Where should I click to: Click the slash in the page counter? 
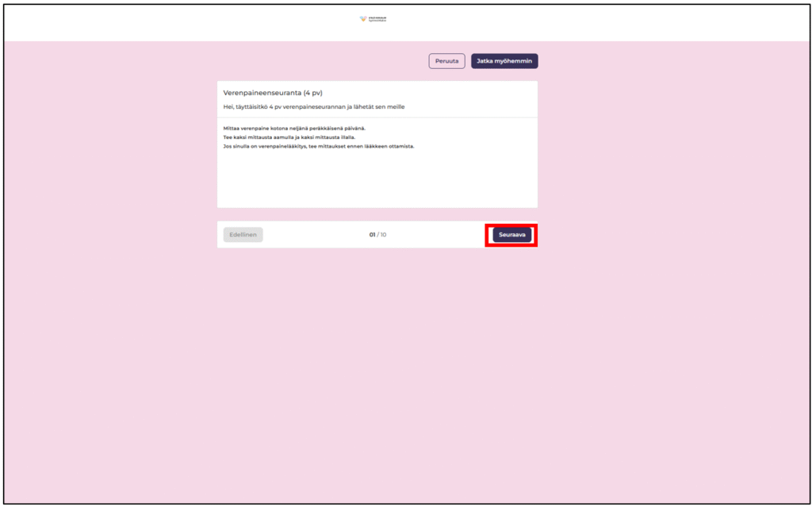point(377,235)
